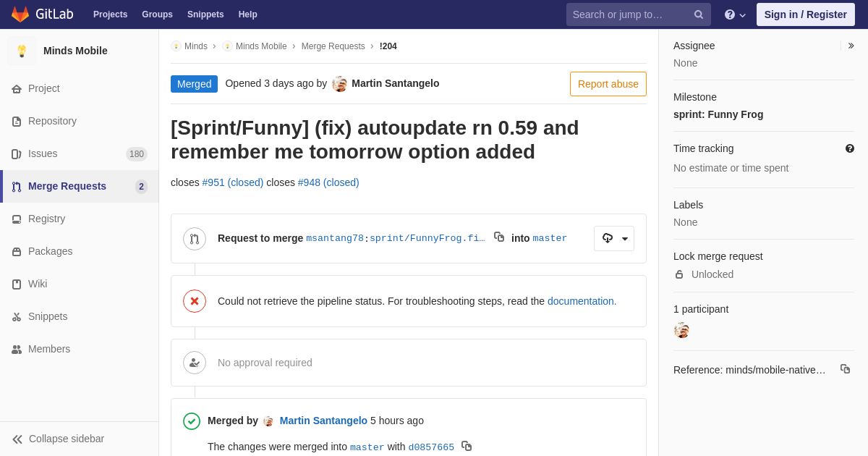Click the Repository file icon
The width and height of the screenshot is (868, 456).
tap(17, 122)
